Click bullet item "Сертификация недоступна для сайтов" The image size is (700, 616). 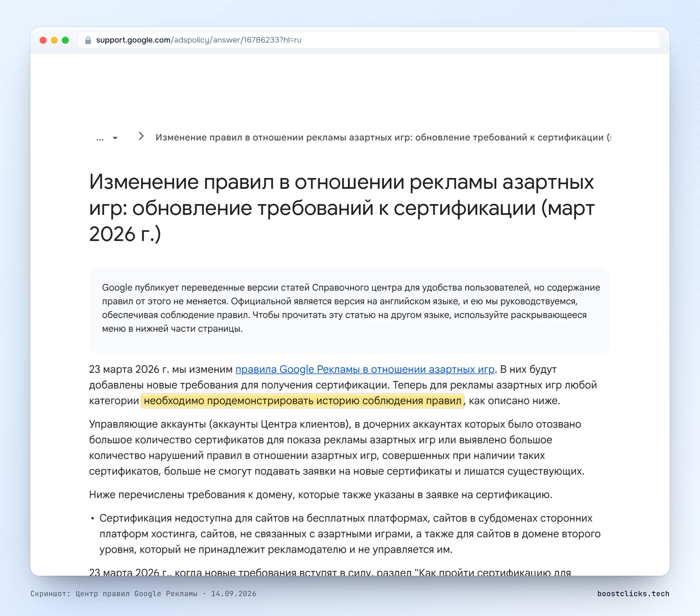coord(350,533)
